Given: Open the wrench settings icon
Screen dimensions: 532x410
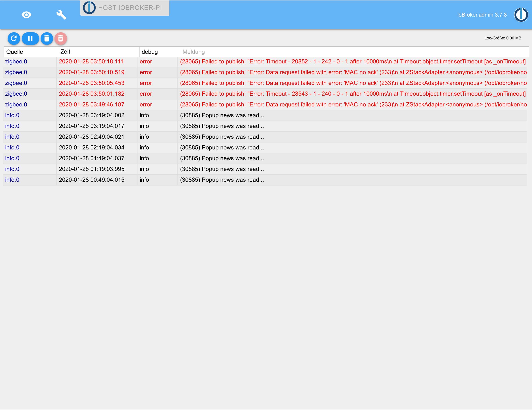Looking at the screenshot, I should [61, 15].
